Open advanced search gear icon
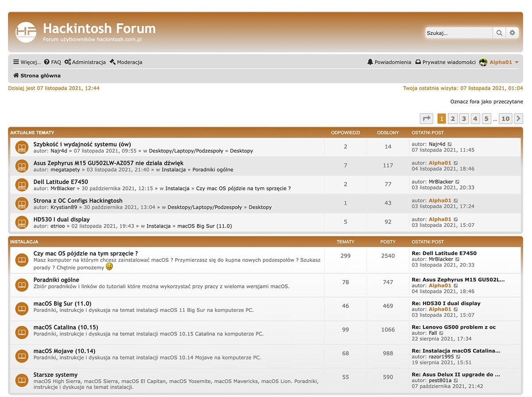Viewport: 532px width, 397px height. 512,33
